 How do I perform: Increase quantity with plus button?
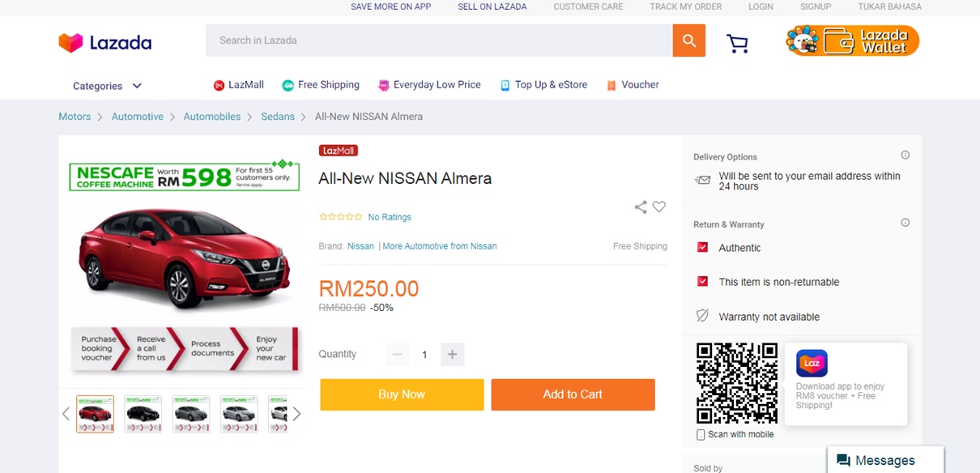click(452, 354)
